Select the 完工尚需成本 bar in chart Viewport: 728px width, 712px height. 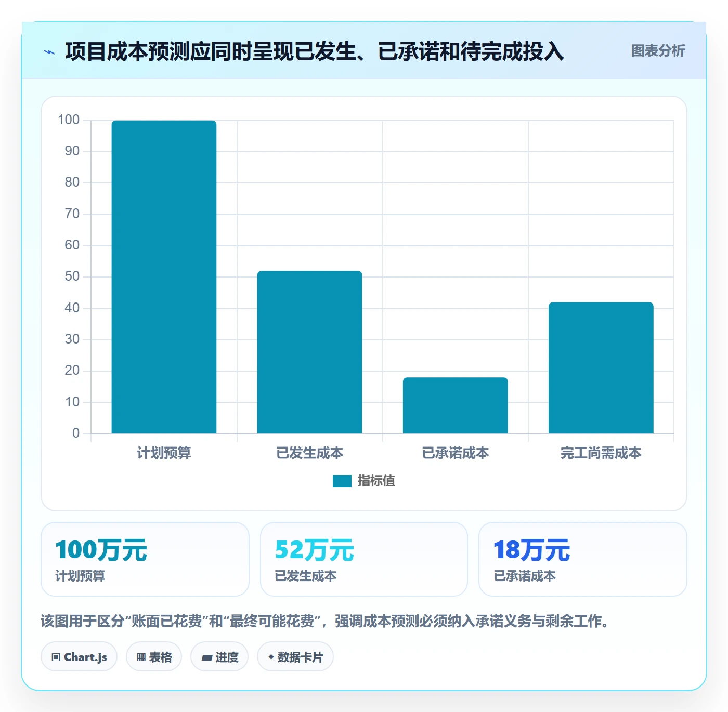point(601,368)
